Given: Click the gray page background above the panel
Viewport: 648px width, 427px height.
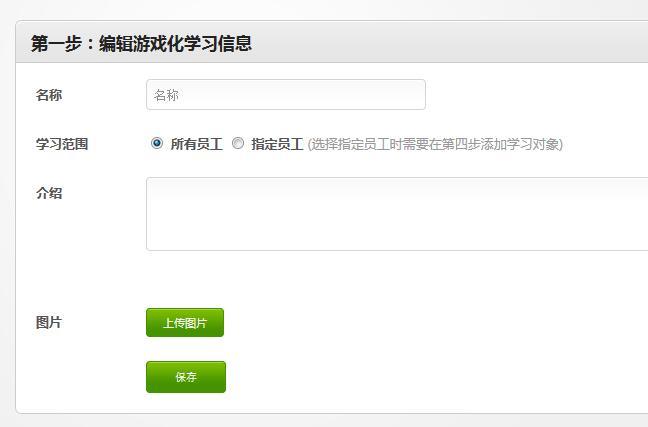Looking at the screenshot, I should 324,9.
